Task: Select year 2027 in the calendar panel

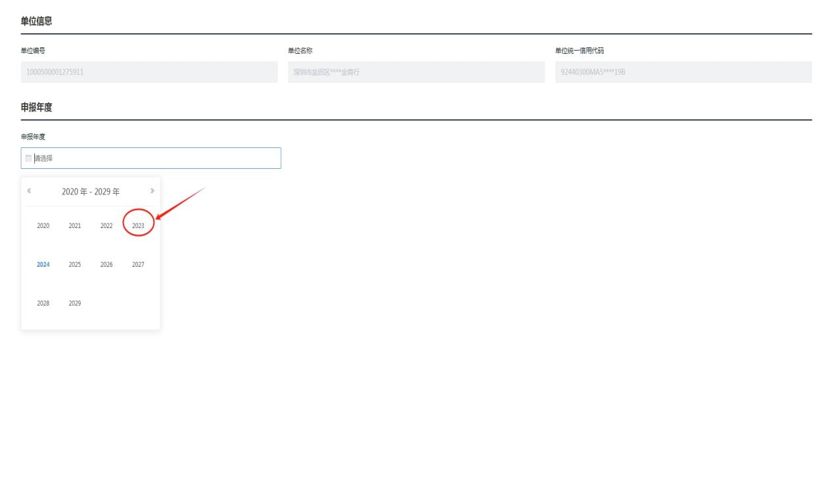Action: (x=138, y=265)
